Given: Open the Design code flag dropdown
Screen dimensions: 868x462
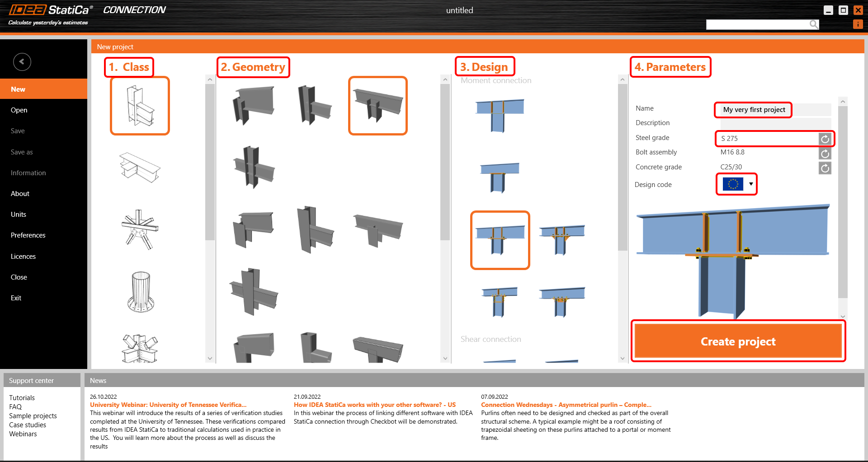Looking at the screenshot, I should coord(737,184).
